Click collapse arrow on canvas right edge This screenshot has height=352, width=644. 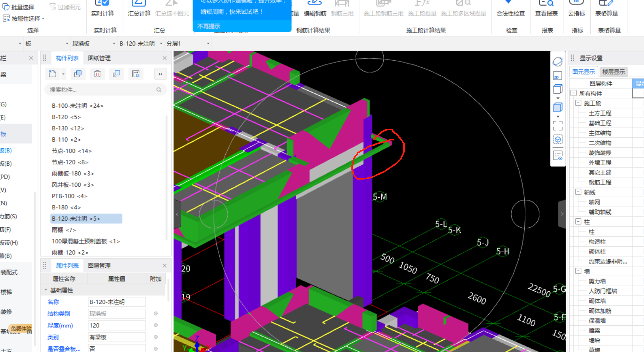[x=562, y=214]
